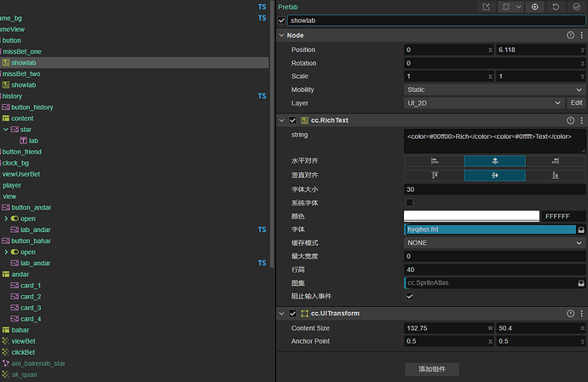Click the TS icon of lab_andar under button_andar
588x382 pixels.
pyautogui.click(x=262, y=229)
